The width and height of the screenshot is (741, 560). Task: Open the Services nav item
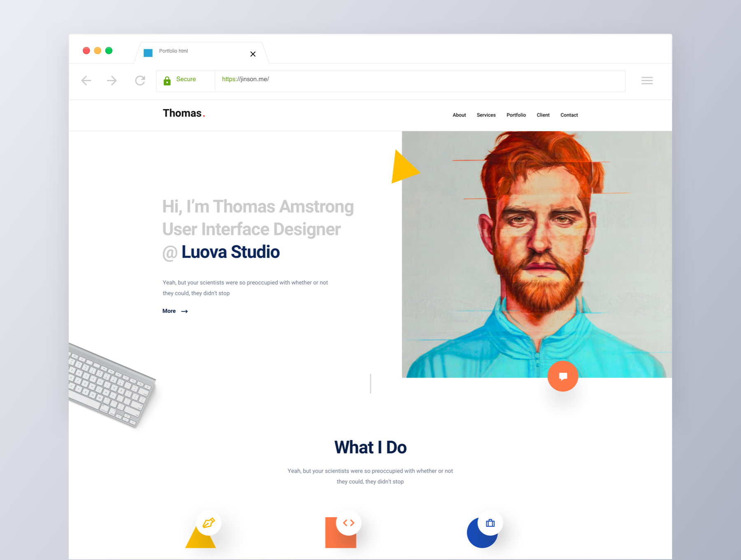[486, 115]
